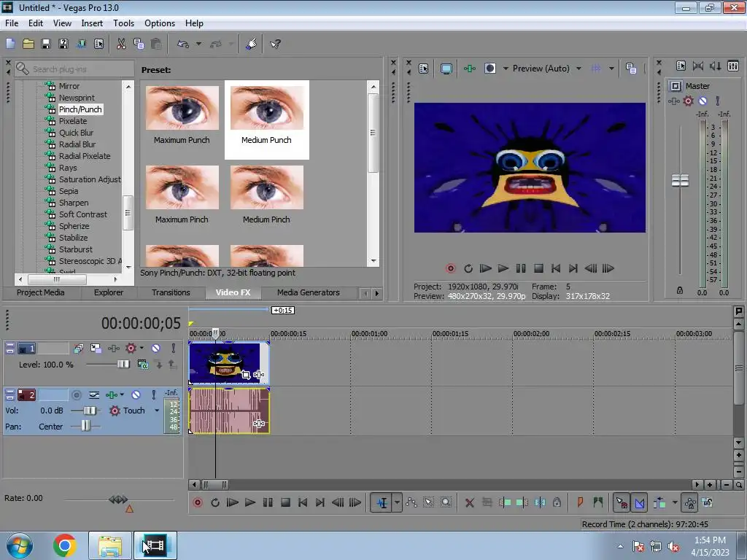Toggle Automatic Crossfades button
The width and height of the screenshot is (747, 560).
pos(640,502)
